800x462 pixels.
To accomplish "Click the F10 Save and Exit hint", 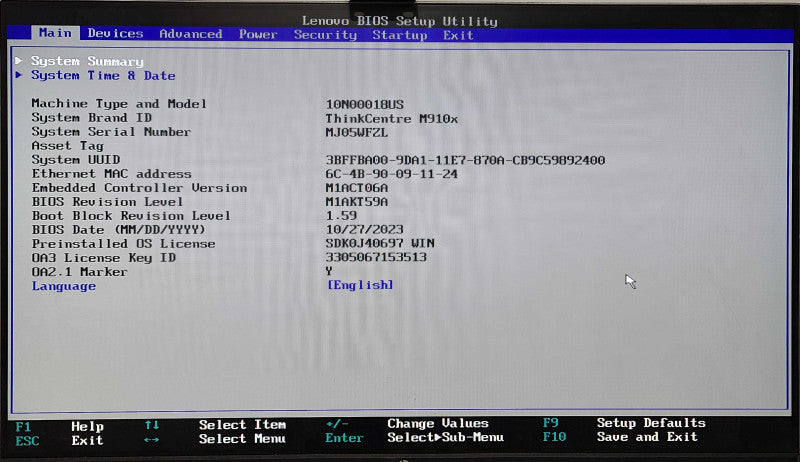I will (x=620, y=437).
